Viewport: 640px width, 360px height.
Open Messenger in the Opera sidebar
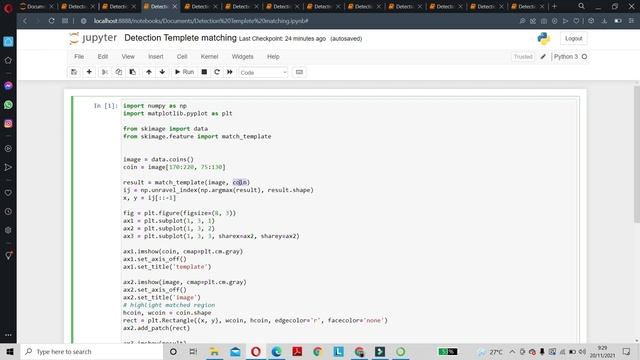(x=8, y=86)
